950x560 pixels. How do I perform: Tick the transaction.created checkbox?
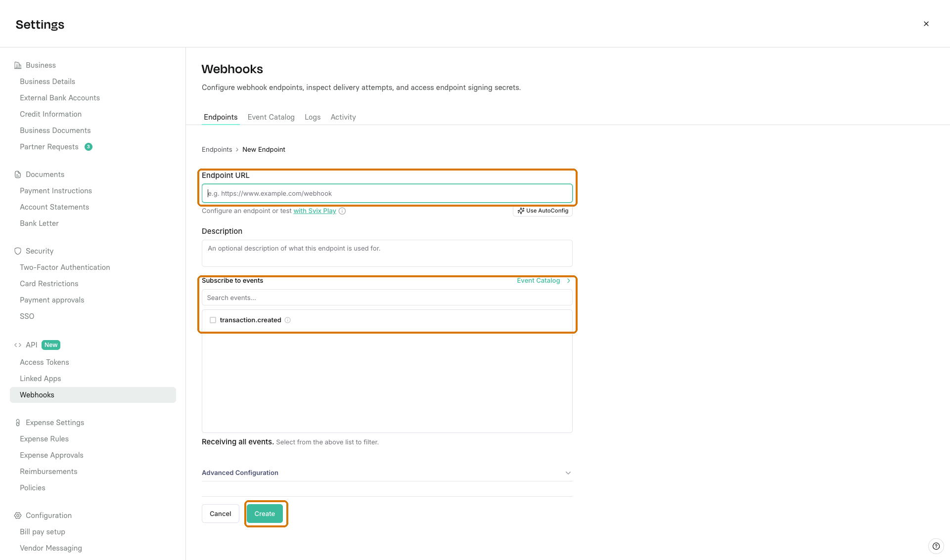tap(213, 320)
